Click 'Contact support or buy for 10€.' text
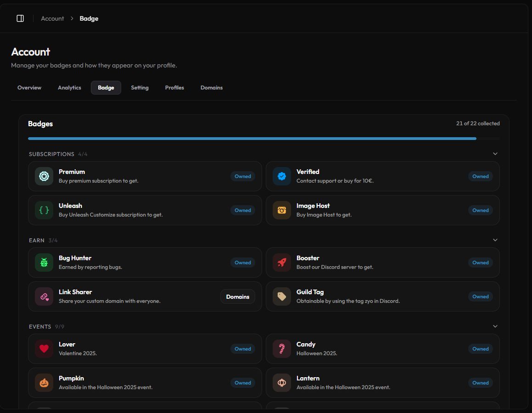 point(335,181)
